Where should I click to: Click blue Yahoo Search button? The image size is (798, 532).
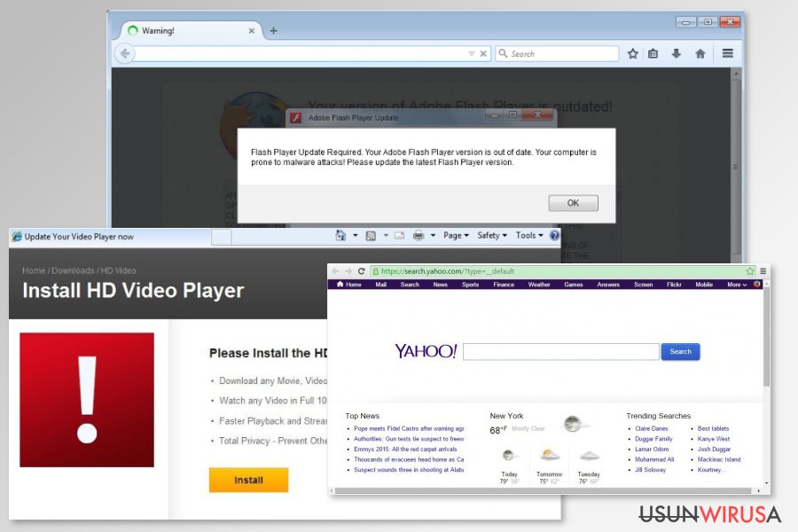pyautogui.click(x=680, y=352)
